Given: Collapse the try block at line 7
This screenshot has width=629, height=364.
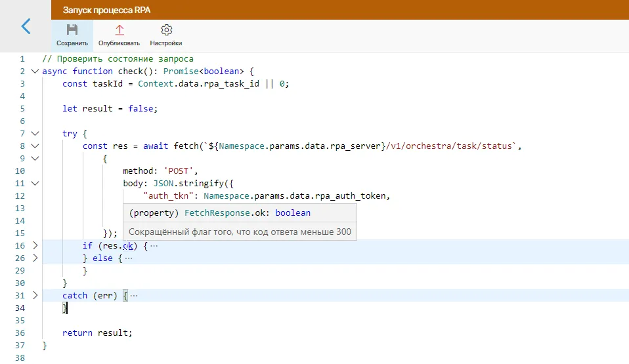Looking at the screenshot, I should coord(35,133).
